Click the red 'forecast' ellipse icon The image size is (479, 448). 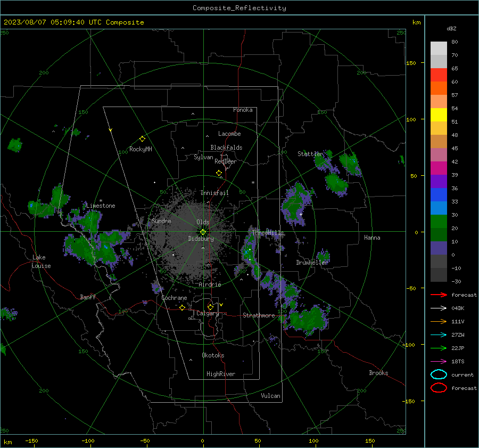(439, 388)
